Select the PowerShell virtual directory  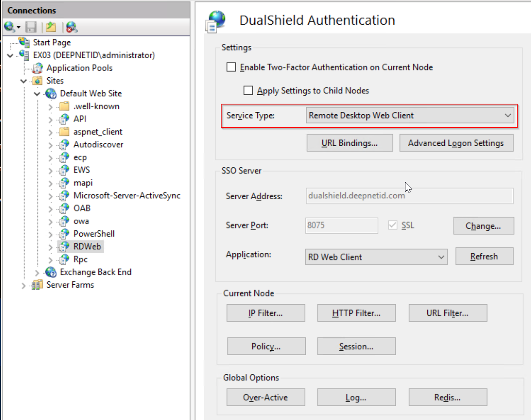click(x=94, y=234)
